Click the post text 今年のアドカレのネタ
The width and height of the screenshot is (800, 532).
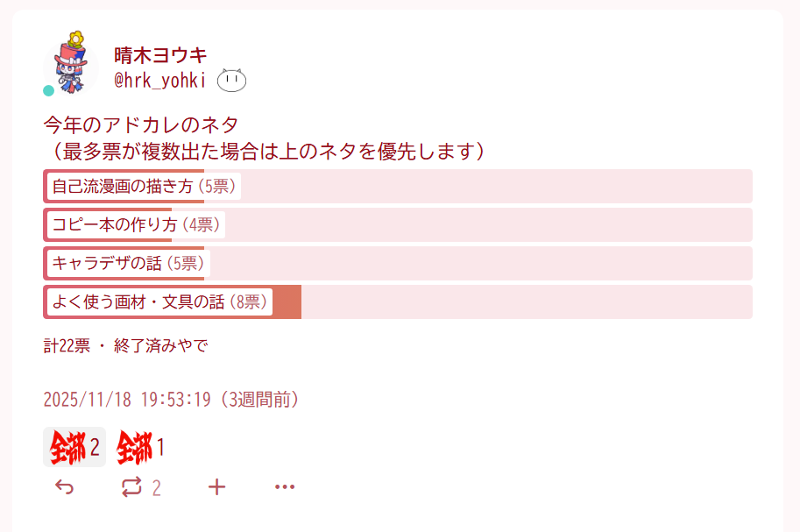[141, 124]
